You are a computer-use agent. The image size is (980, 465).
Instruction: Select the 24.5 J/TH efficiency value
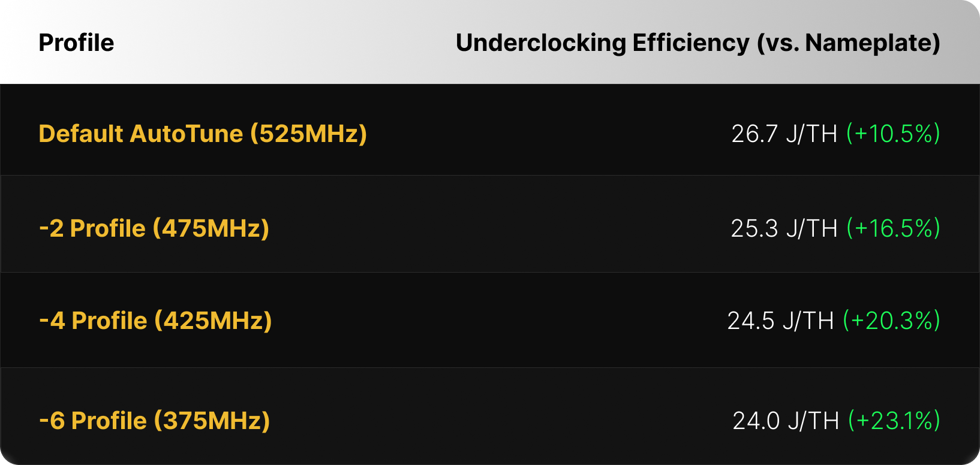(780, 321)
